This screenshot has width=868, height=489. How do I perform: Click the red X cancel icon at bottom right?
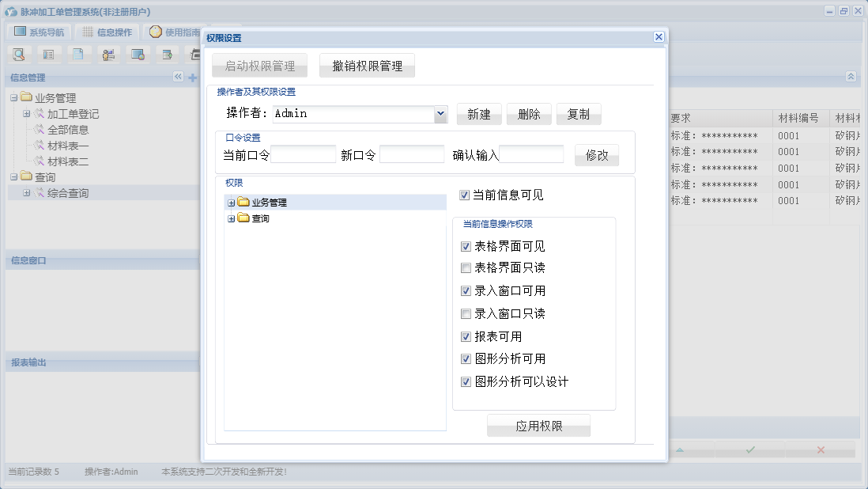click(821, 449)
